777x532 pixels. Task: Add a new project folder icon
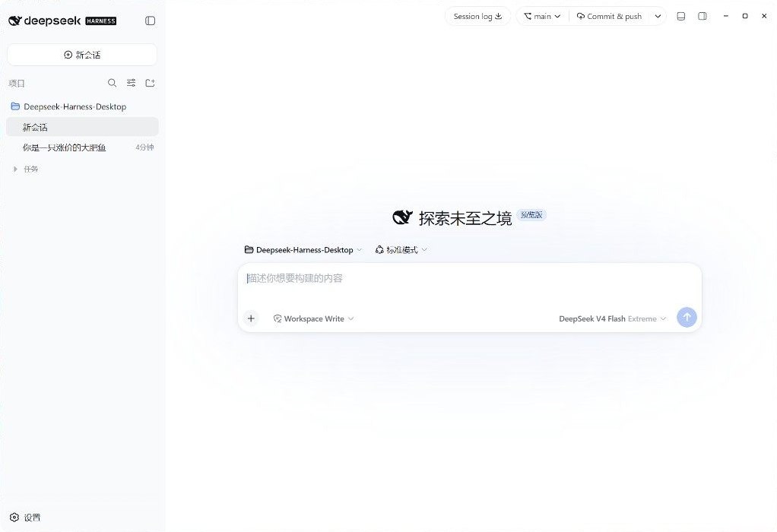(150, 83)
